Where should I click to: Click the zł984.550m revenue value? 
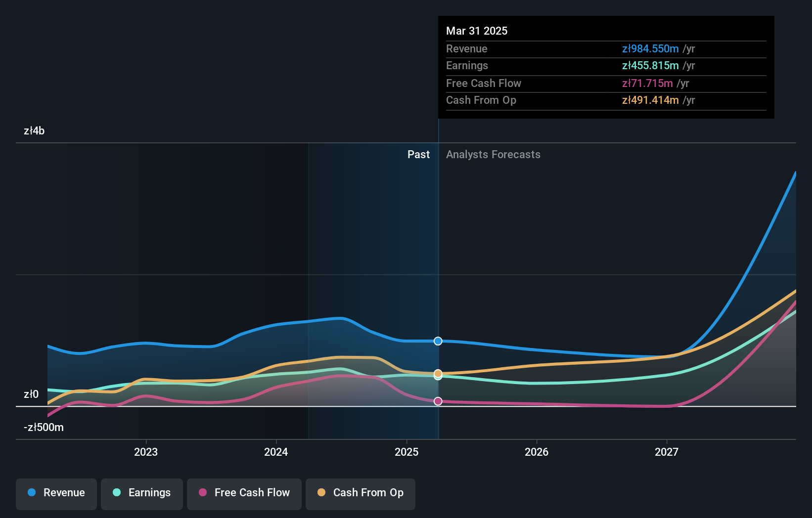point(650,48)
